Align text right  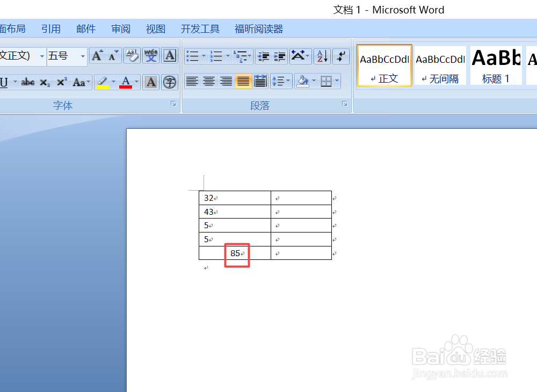[226, 82]
